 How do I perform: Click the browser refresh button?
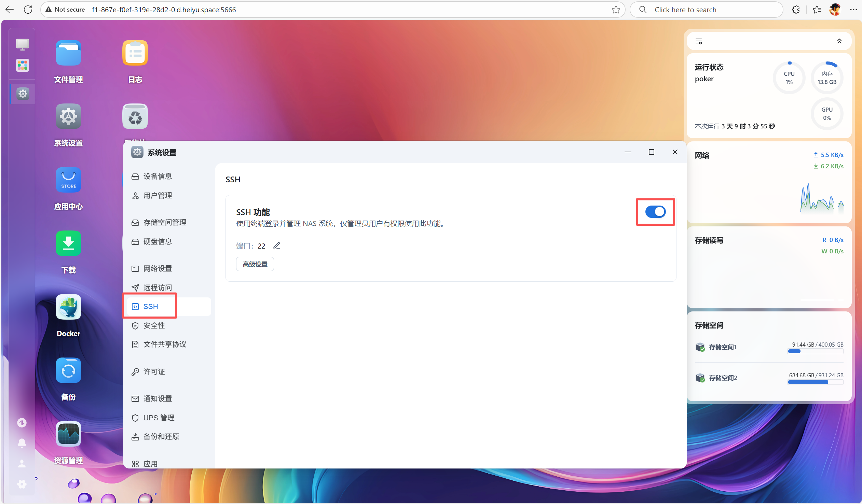[x=28, y=10]
